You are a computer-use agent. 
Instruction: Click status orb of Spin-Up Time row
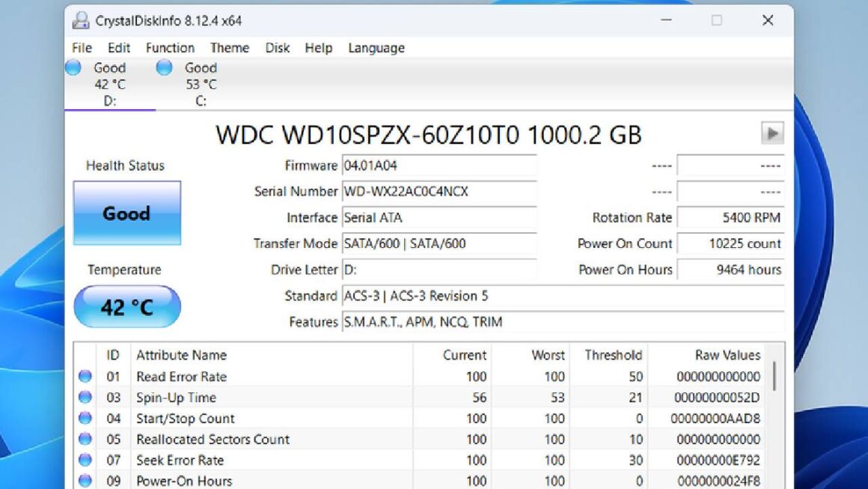point(85,397)
